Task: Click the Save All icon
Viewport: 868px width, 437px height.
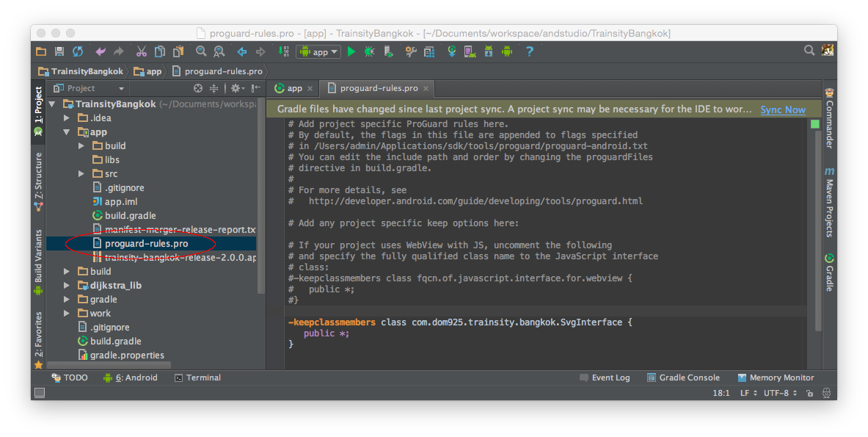Action: (x=59, y=51)
